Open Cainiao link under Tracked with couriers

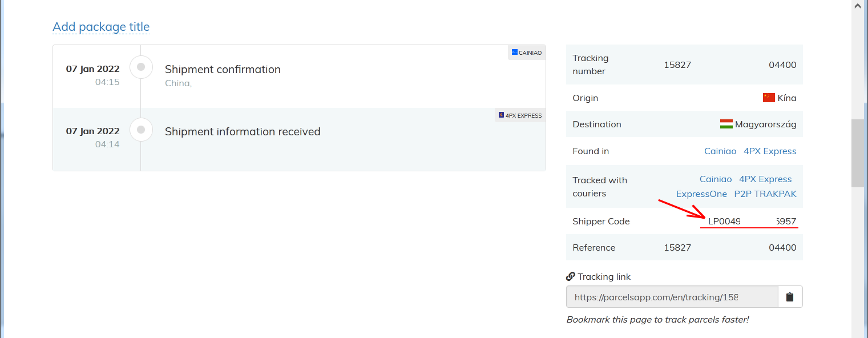(716, 179)
